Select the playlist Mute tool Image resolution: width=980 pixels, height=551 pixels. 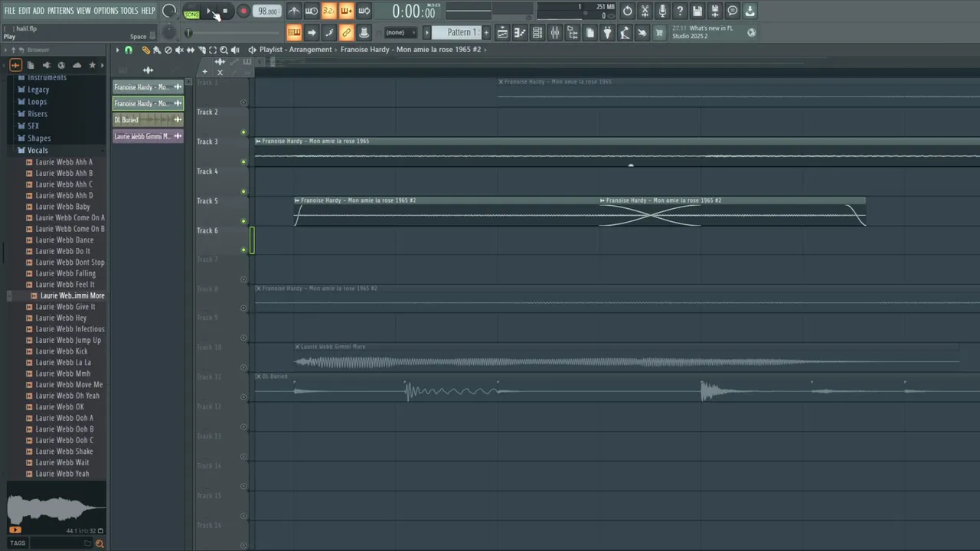point(179,50)
